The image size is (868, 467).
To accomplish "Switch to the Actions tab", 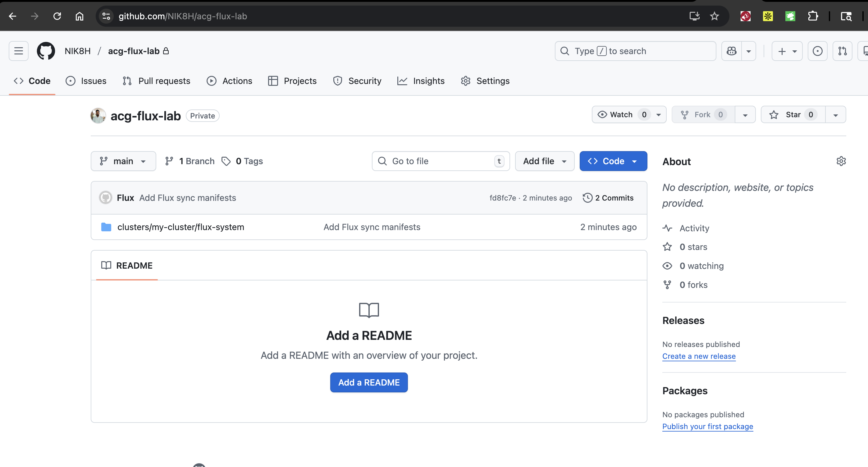I will 230,81.
